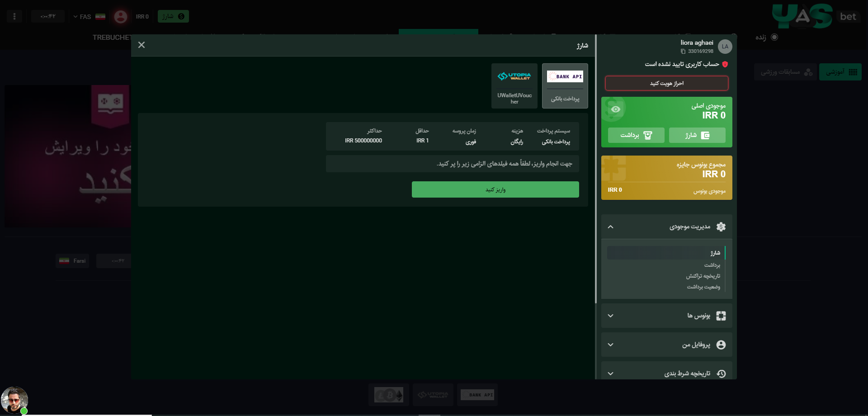This screenshot has width=868, height=416.
Task: Click the Bank API logo in footer
Action: tap(477, 395)
